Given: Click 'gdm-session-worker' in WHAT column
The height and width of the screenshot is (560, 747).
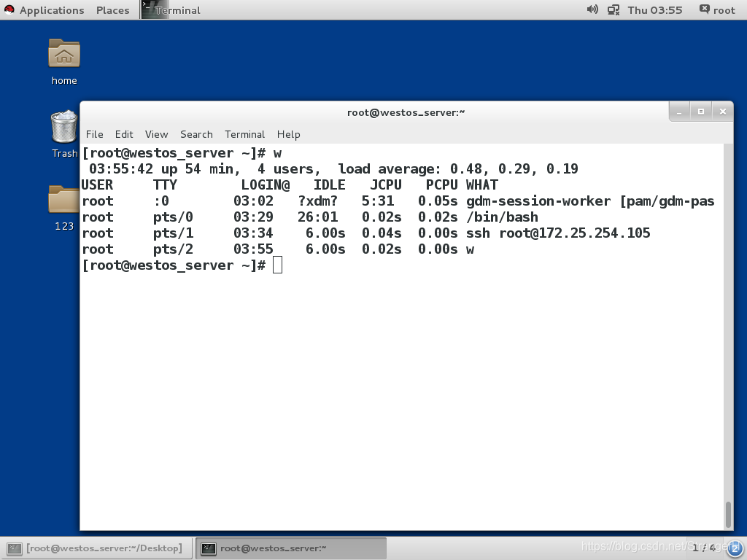Looking at the screenshot, I should tap(538, 201).
